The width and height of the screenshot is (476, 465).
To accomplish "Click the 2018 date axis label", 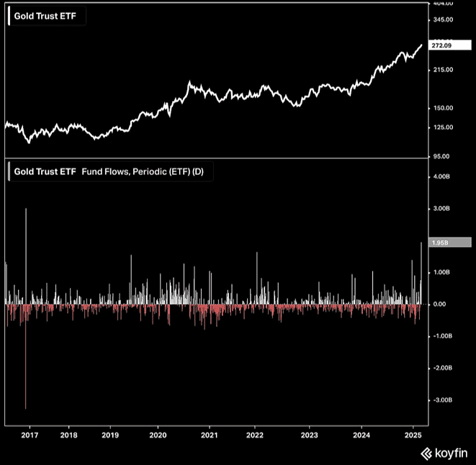I will point(69,435).
